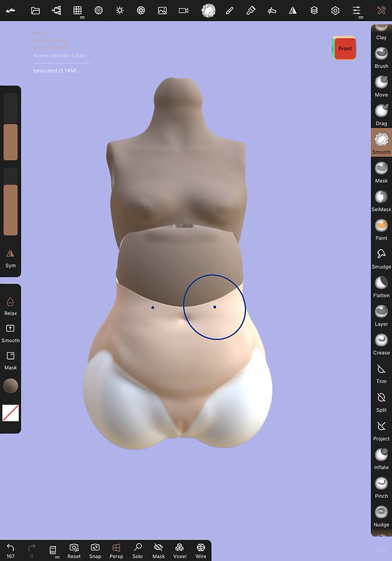Toggle Mask visibility in bottom bar

[158, 550]
